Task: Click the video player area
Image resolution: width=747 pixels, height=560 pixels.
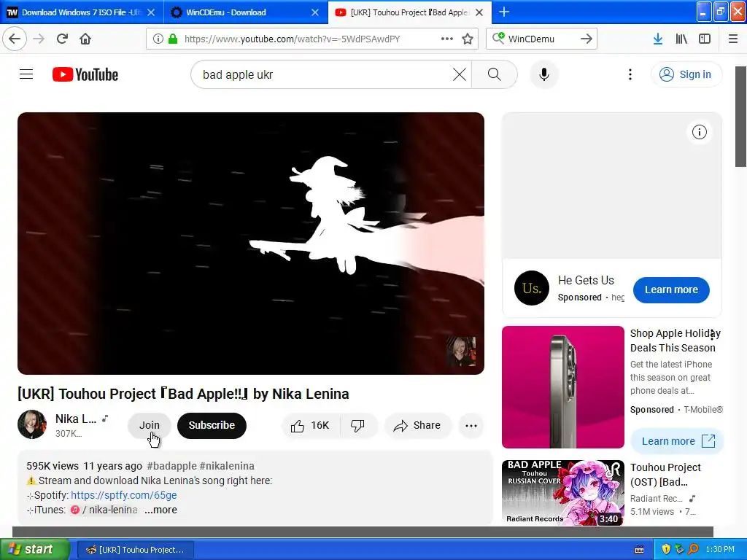Action: coord(251,244)
